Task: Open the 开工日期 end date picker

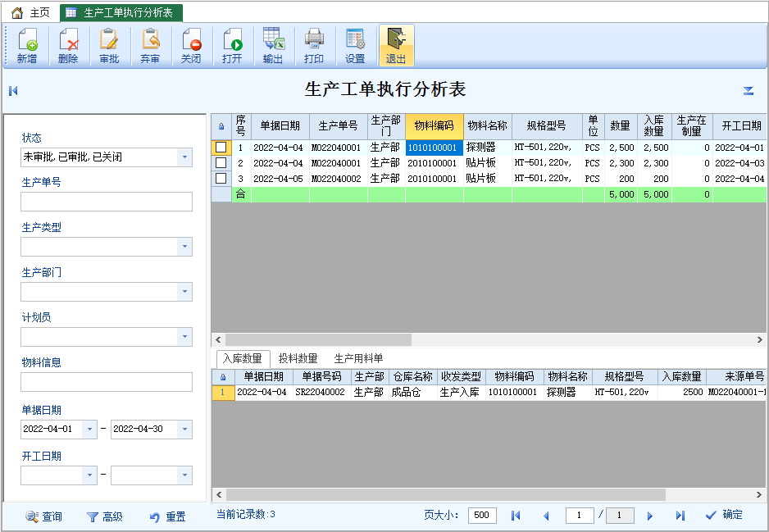Action: [184, 475]
